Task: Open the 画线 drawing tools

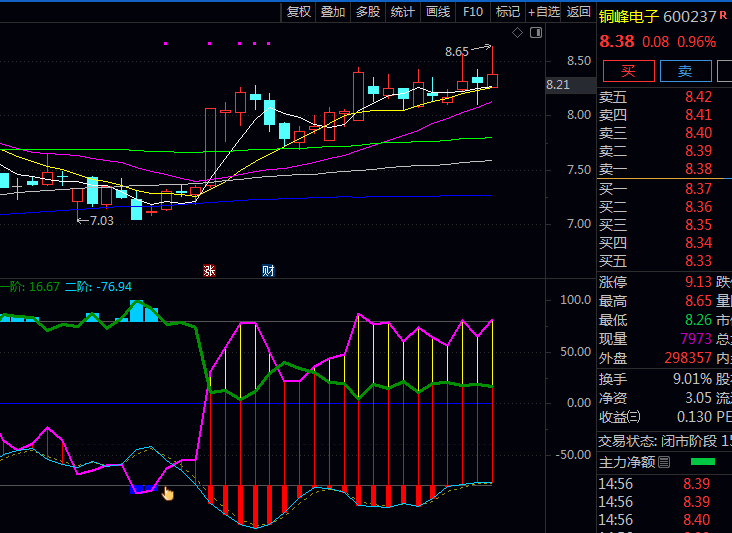Action: point(438,12)
